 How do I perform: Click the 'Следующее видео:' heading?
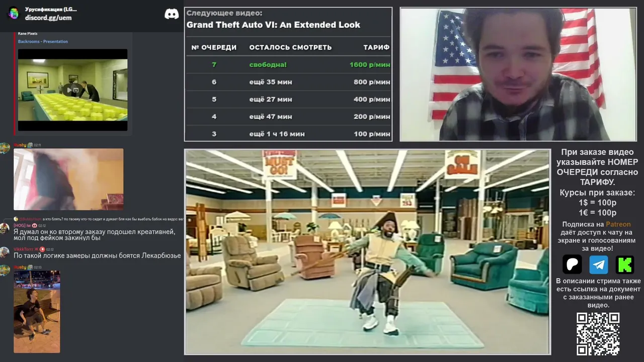[x=224, y=14]
